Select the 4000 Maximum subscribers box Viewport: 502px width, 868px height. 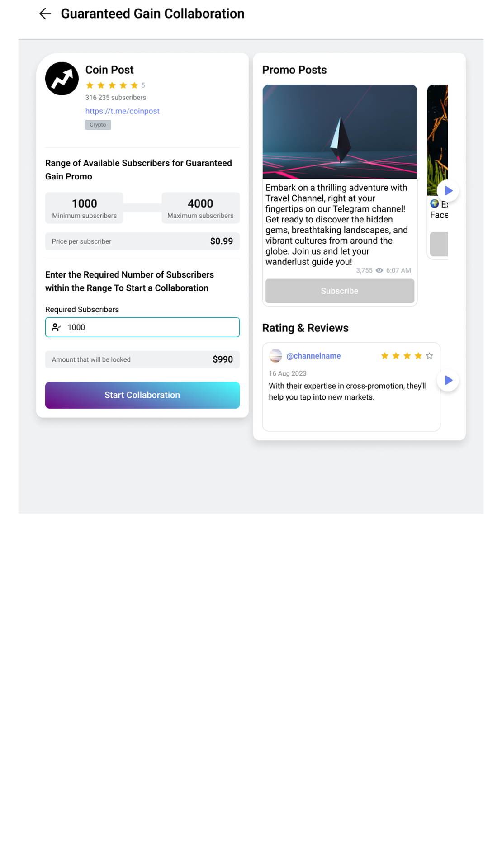[x=200, y=208]
